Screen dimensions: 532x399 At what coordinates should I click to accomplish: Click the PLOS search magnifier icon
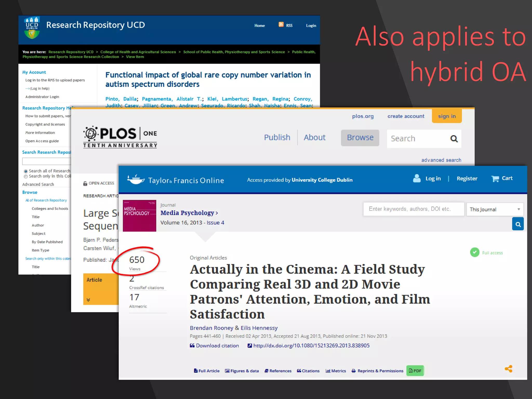tap(454, 139)
